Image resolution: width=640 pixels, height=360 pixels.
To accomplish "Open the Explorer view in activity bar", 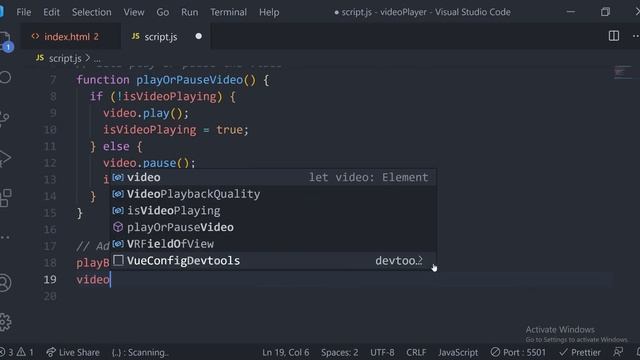I will 5,41.
